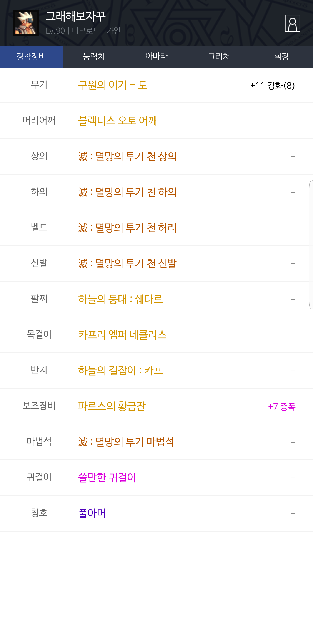This screenshot has width=313, height=644.
Task: Select the 크리쳐 tab
Action: tap(219, 57)
